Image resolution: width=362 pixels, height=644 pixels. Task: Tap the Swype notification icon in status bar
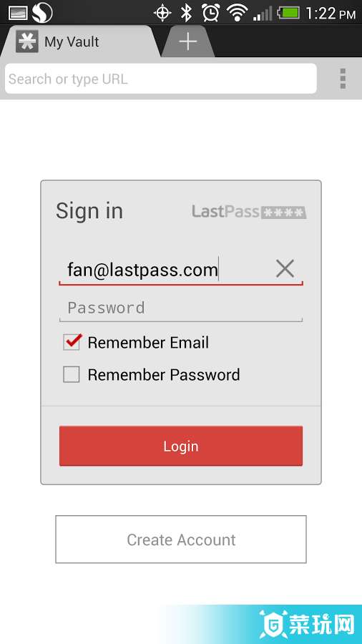42,13
